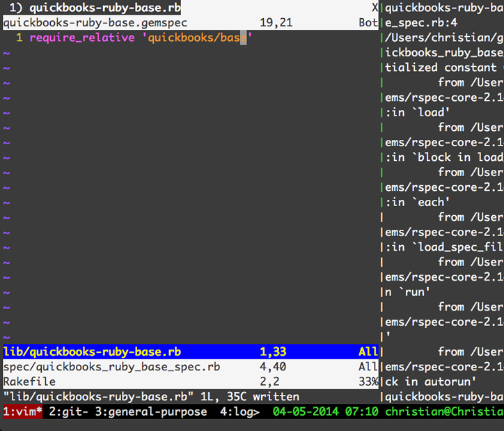This screenshot has width=504, height=431.
Task: Click '4,40' position in the spec status line
Action: [x=273, y=367]
